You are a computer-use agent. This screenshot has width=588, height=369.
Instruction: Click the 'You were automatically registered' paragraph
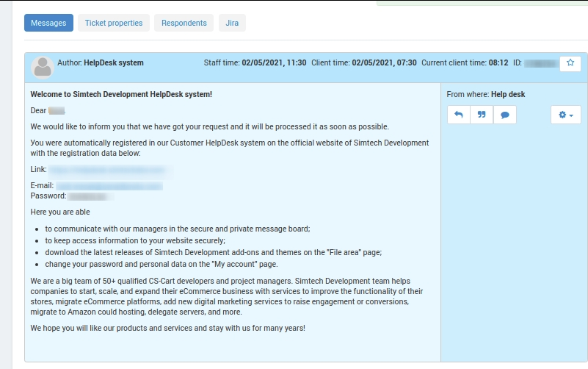click(x=230, y=148)
